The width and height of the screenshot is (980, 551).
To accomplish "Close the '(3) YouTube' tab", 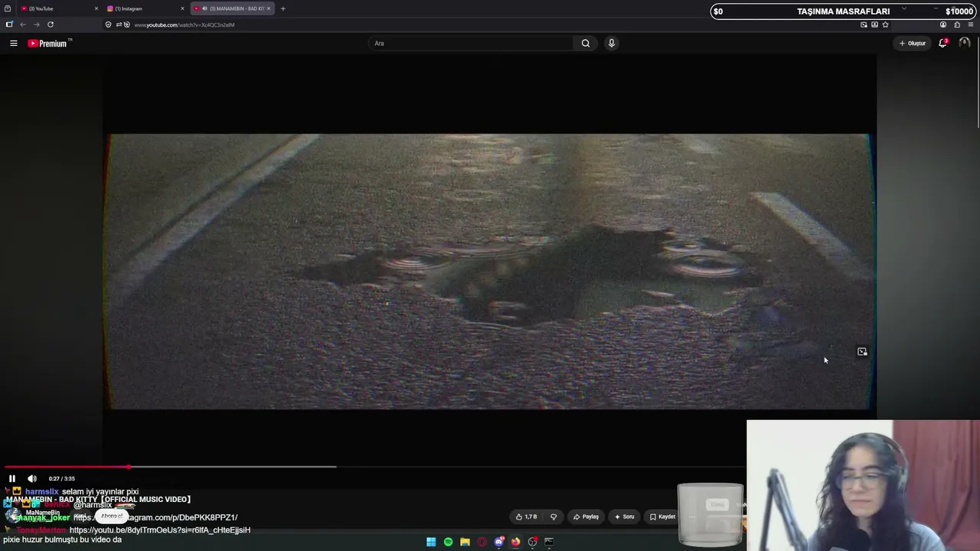I will point(96,8).
